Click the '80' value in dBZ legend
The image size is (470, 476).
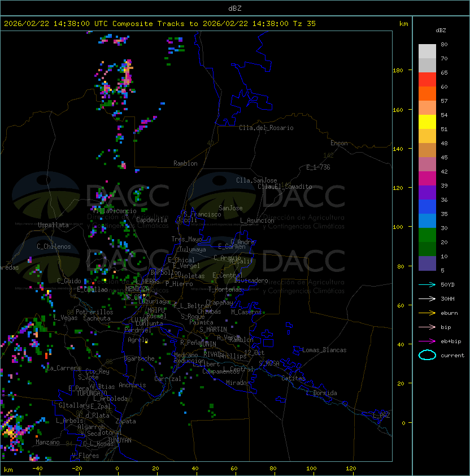444,44
